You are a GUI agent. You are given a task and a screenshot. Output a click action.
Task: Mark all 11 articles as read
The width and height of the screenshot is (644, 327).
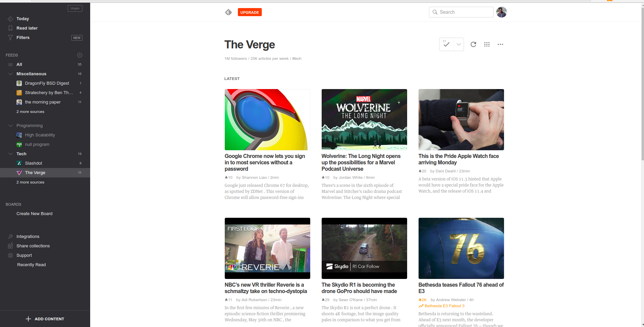[x=446, y=44]
